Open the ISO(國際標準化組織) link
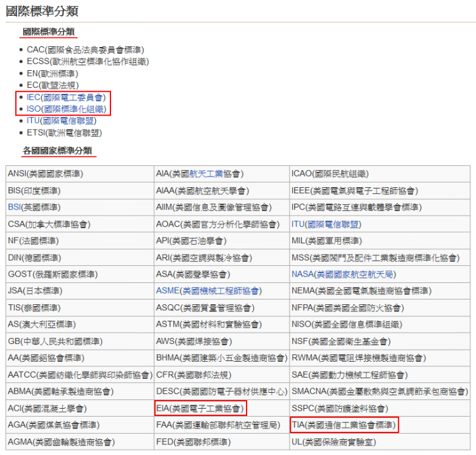This screenshot has width=476, height=455. click(x=66, y=109)
